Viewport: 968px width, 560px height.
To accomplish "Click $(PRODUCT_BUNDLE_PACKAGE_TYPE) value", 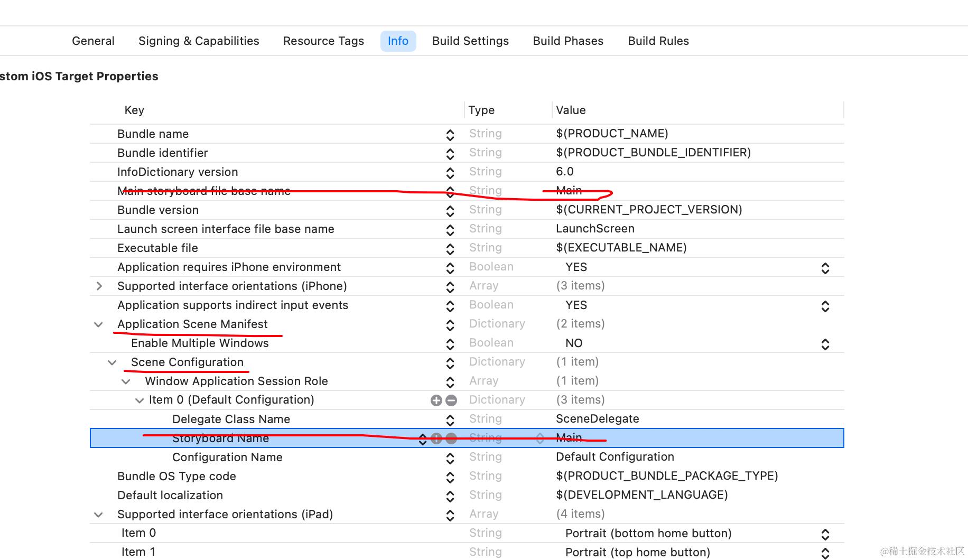I will coord(667,476).
